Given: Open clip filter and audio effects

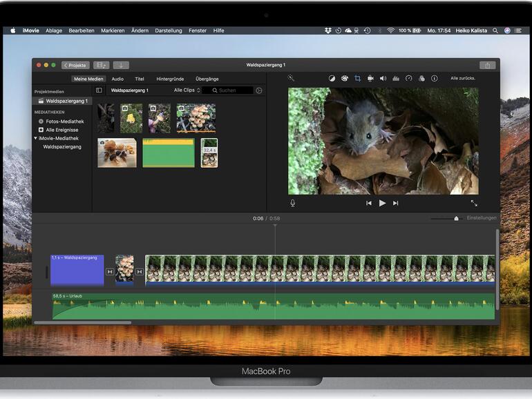Looking at the screenshot, I should 421,78.
